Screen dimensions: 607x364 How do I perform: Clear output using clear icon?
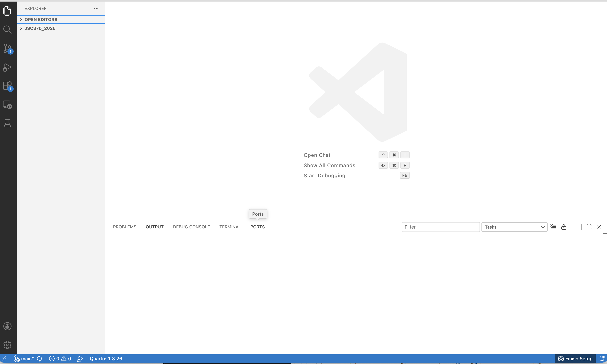tap(553, 227)
